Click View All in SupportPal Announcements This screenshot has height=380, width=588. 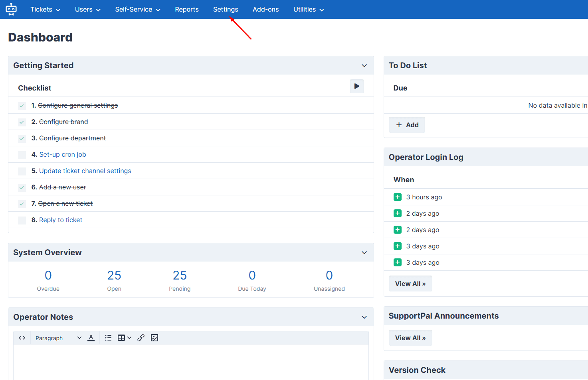pyautogui.click(x=410, y=338)
